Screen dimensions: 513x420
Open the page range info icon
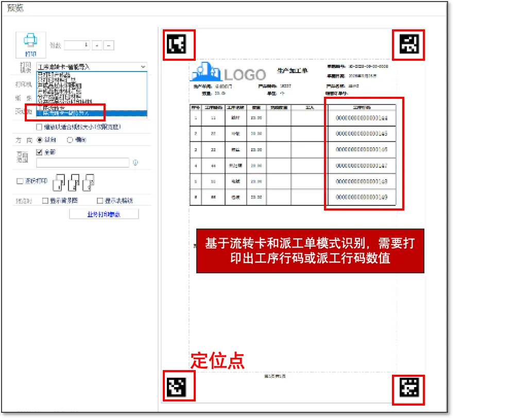(135, 163)
